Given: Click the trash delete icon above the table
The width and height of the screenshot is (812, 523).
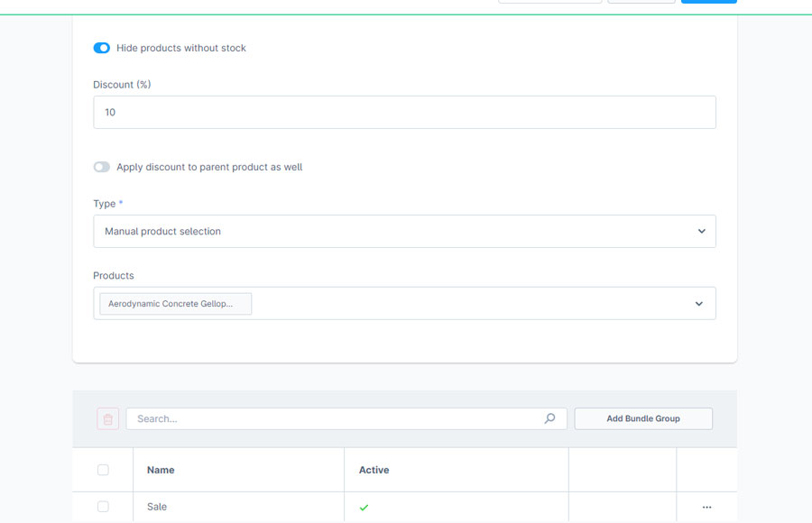Looking at the screenshot, I should pyautogui.click(x=107, y=418).
